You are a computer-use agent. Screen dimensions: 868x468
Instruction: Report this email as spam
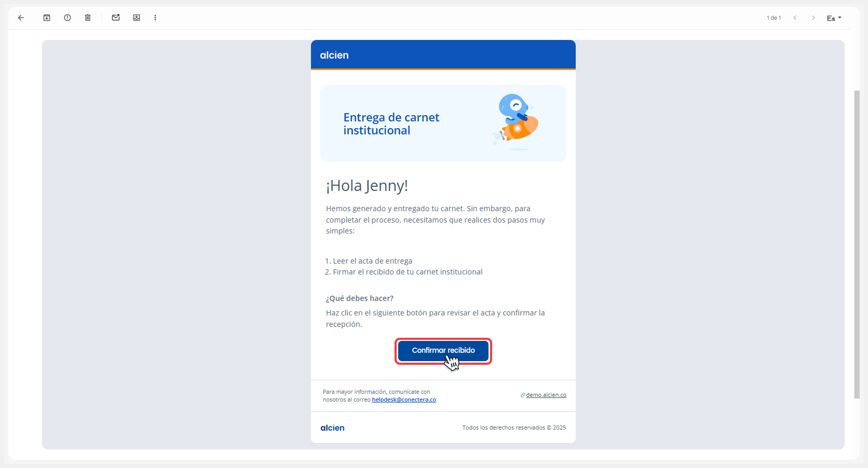pyautogui.click(x=67, y=17)
